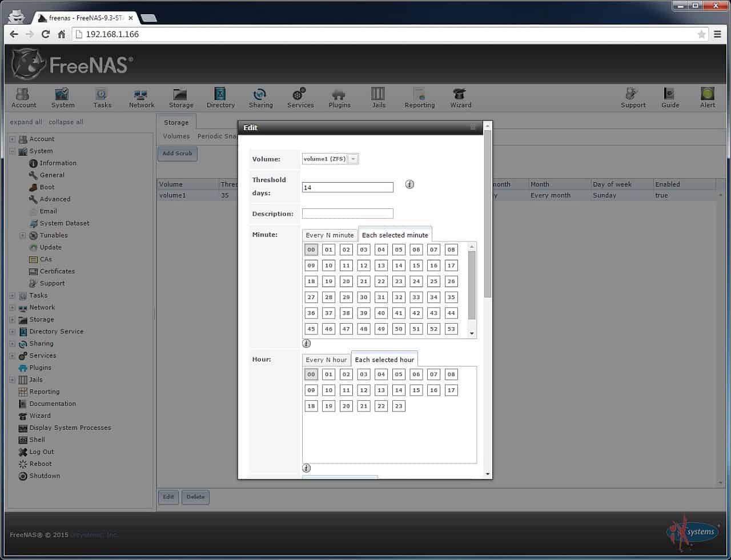Click the Edit dialog vertical scrollbar
The image size is (731, 560).
click(487, 214)
